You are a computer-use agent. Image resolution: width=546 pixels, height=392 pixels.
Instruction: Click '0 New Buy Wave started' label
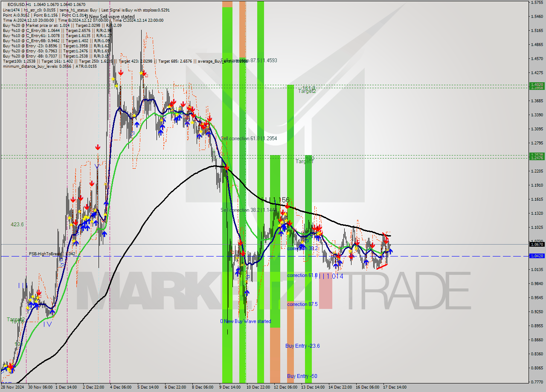[245, 321]
